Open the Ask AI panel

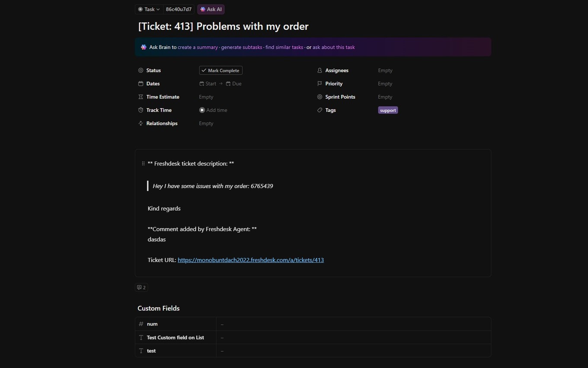pos(211,9)
